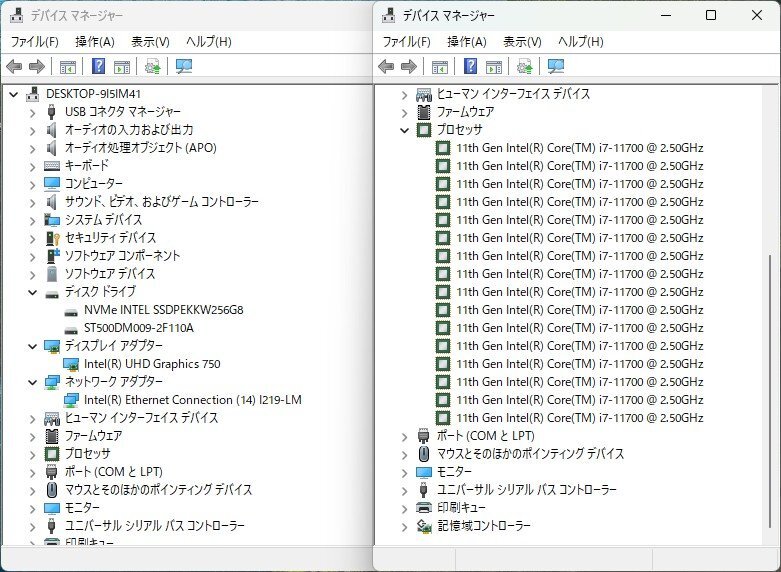Select ソフトウェア デバイス label

click(110, 274)
